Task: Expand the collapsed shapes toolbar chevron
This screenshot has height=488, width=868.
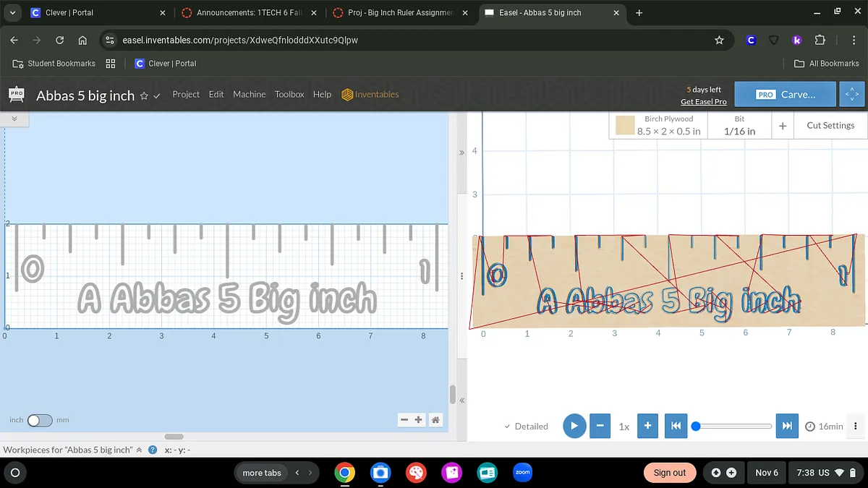Action: (14, 118)
